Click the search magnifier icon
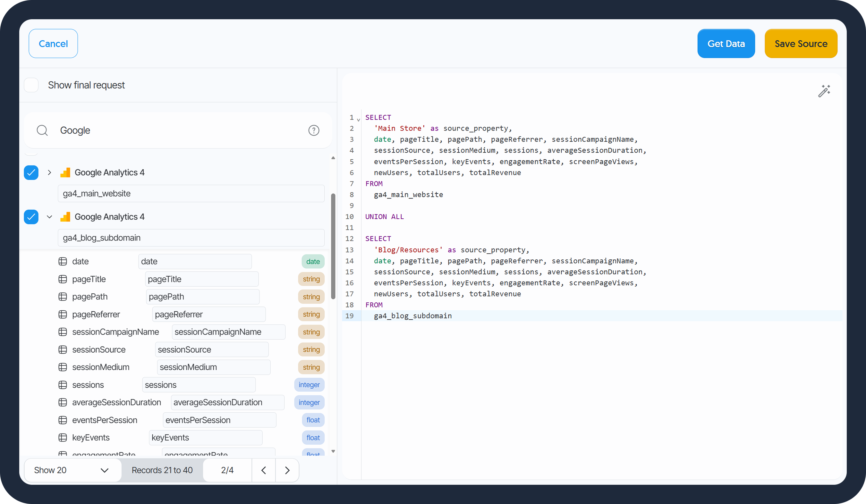 click(x=42, y=130)
